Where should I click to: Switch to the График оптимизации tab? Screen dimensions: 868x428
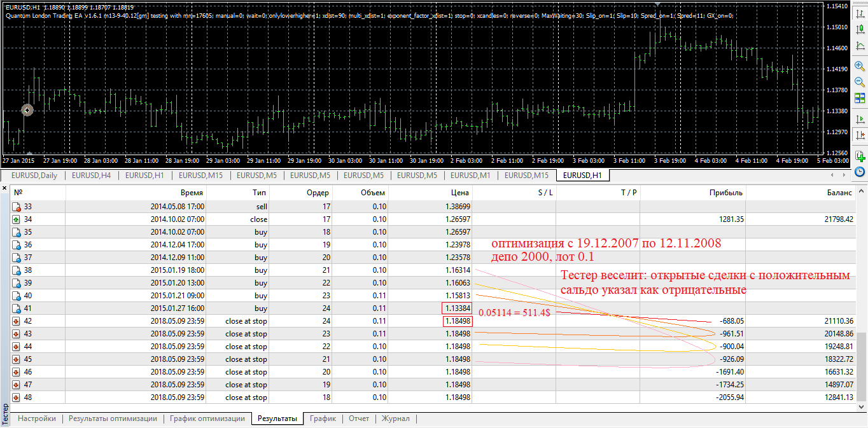coord(207,418)
